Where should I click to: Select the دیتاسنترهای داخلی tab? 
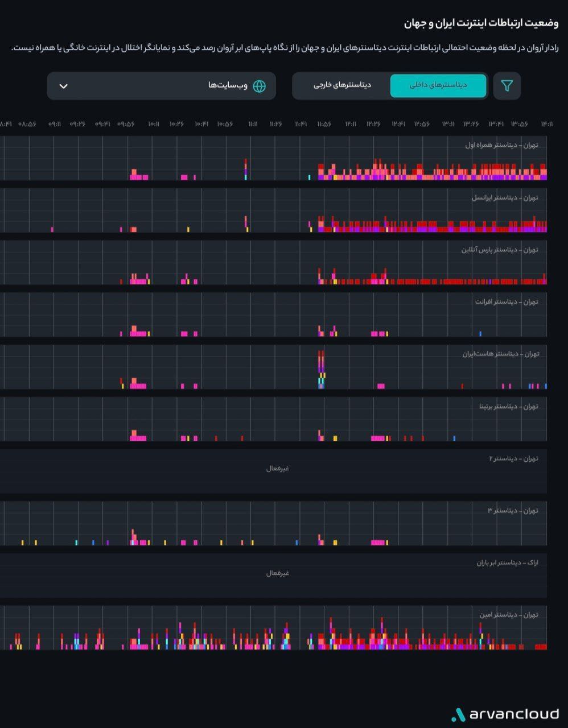(x=438, y=85)
